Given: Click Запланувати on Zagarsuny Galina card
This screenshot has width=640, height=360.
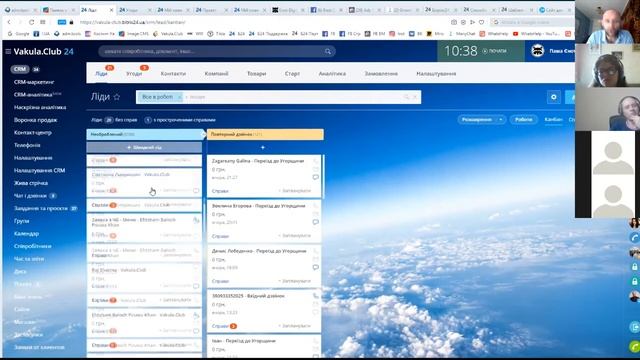Looking at the screenshot, I should [295, 191].
